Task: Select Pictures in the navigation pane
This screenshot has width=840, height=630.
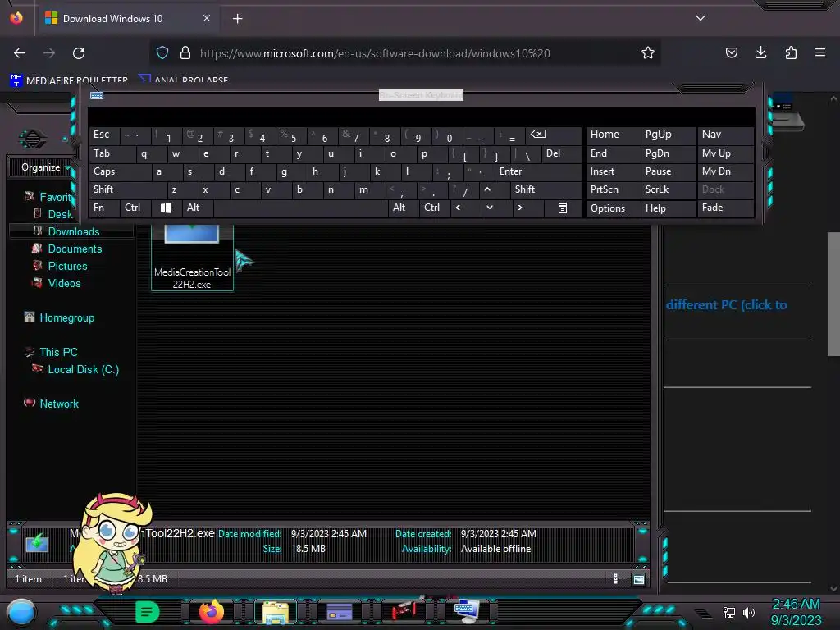Action: [x=67, y=266]
